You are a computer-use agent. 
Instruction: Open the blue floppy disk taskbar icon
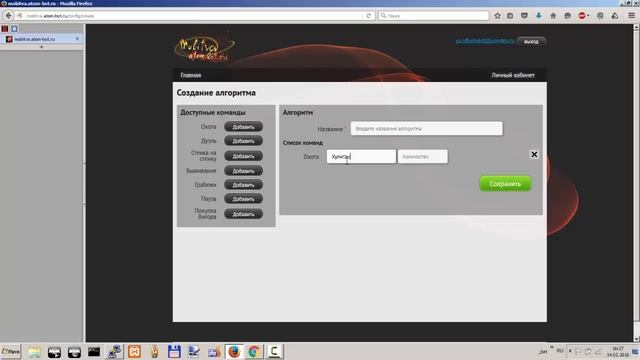pyautogui.click(x=174, y=351)
